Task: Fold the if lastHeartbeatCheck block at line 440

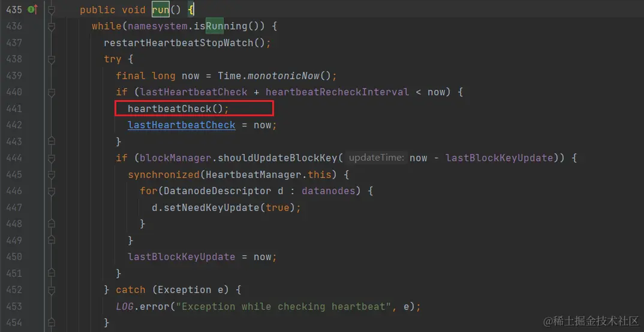Action: [x=52, y=92]
